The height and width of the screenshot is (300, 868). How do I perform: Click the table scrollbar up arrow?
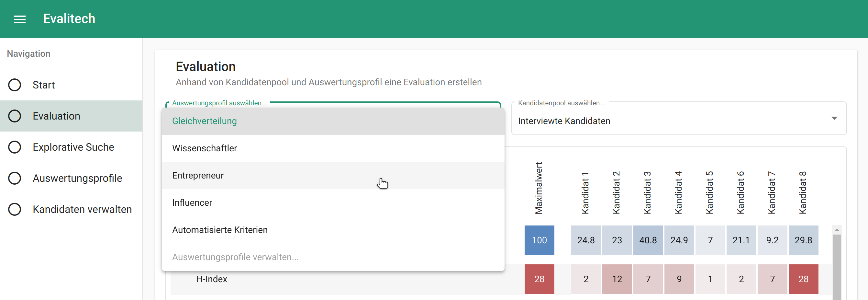pyautogui.click(x=837, y=229)
